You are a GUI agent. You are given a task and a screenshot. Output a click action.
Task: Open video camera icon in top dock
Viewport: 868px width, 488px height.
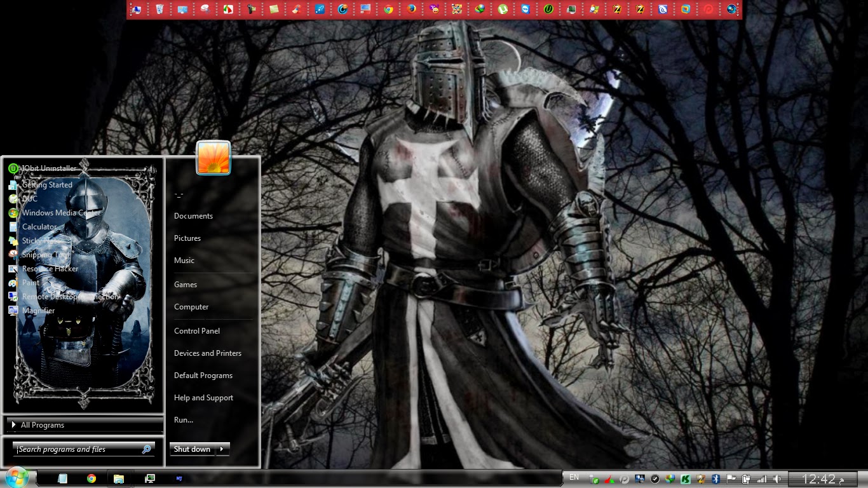(251, 10)
